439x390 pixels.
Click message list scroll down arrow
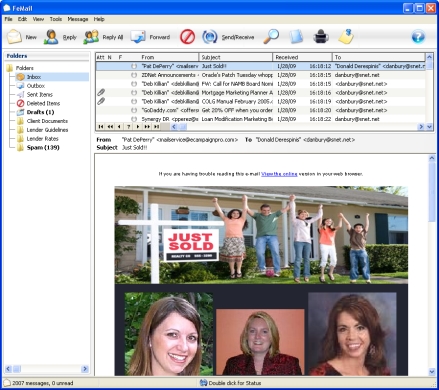click(x=429, y=127)
